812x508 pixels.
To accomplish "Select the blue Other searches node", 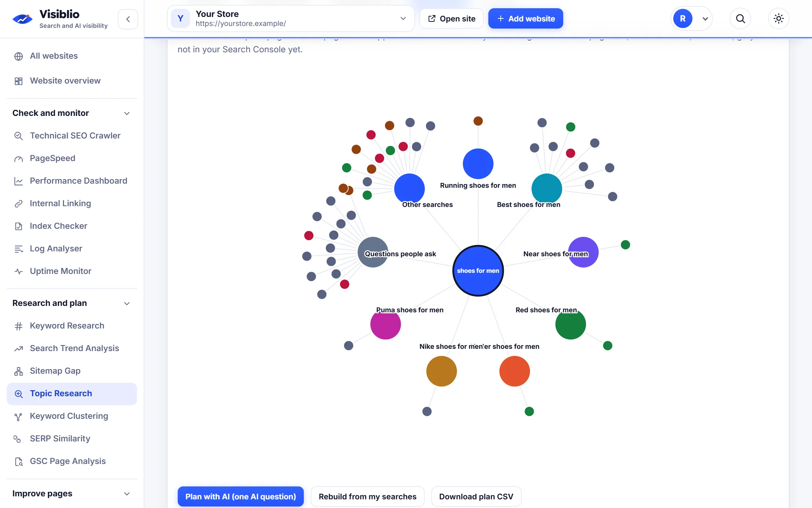I will coord(409,189).
